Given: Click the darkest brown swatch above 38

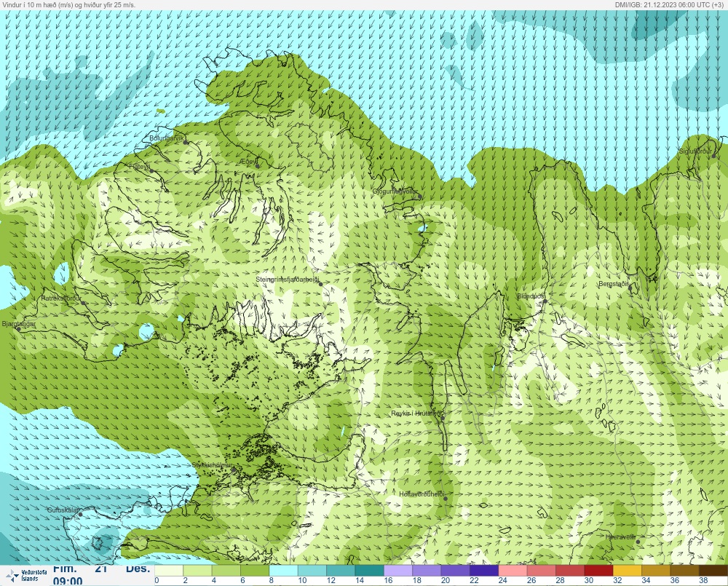Looking at the screenshot, I should coord(713,570).
